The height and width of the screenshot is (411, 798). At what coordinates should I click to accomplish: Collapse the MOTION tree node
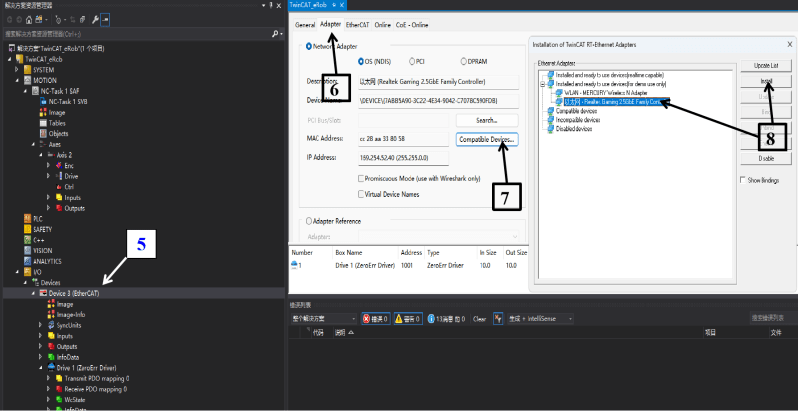pos(17,80)
